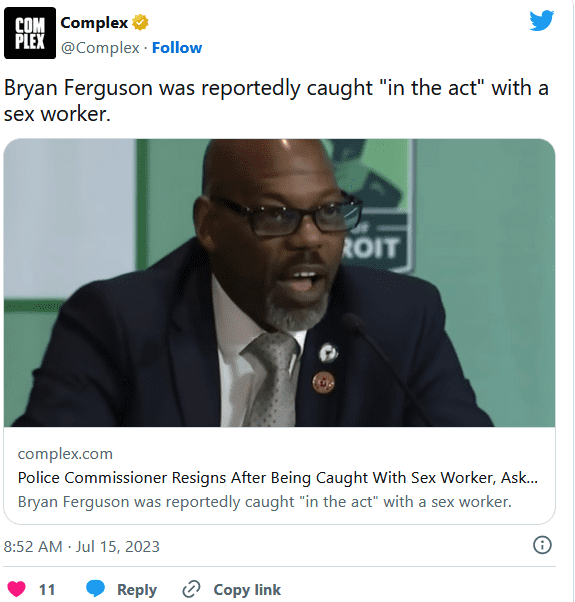Click the chain link copy icon
This screenshot has height=602, width=575.
(x=191, y=589)
